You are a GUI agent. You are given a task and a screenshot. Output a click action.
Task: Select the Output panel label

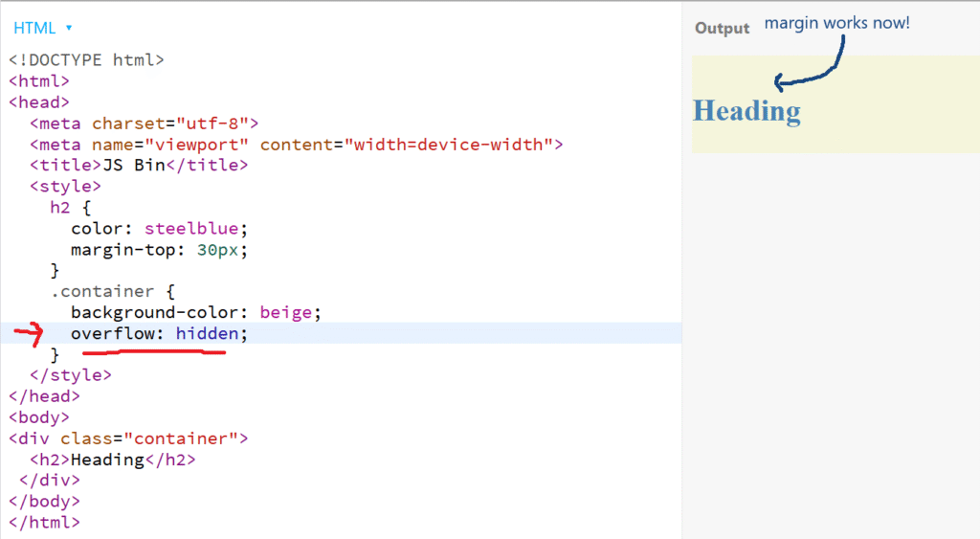pyautogui.click(x=722, y=28)
